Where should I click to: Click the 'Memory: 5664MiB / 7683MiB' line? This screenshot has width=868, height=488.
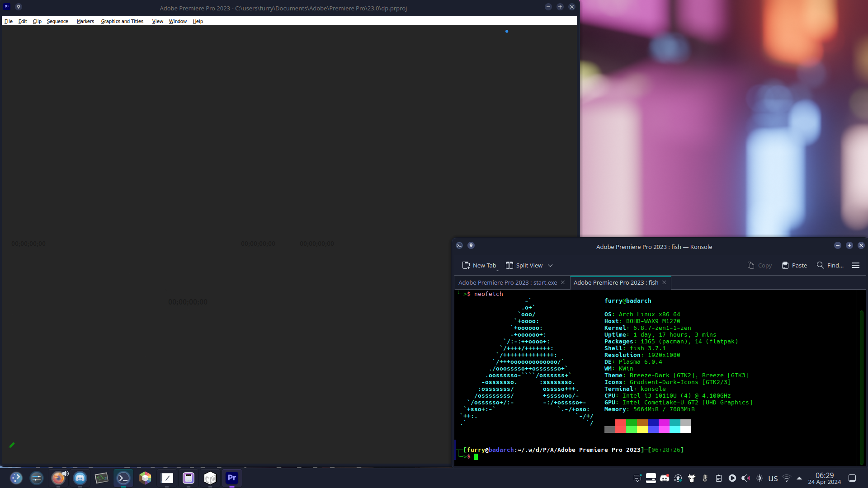click(x=650, y=409)
